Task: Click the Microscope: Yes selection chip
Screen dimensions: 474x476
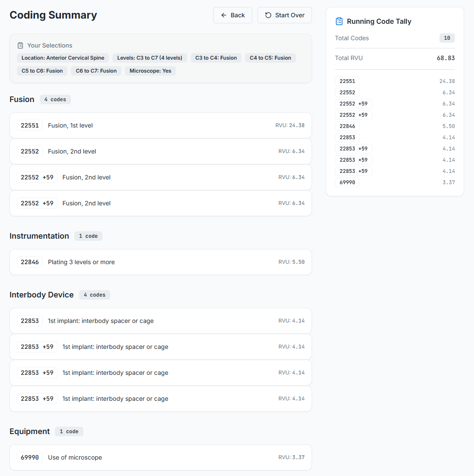Action: pos(150,71)
